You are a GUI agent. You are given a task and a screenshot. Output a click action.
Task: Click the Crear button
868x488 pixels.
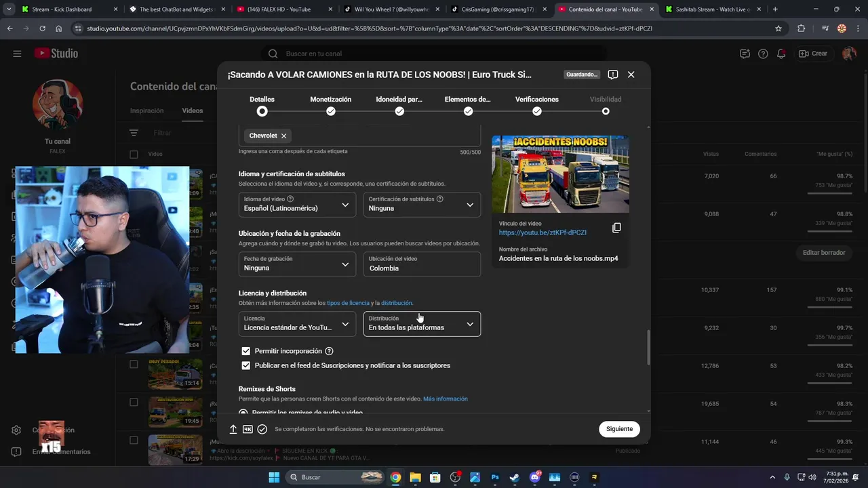click(x=814, y=54)
